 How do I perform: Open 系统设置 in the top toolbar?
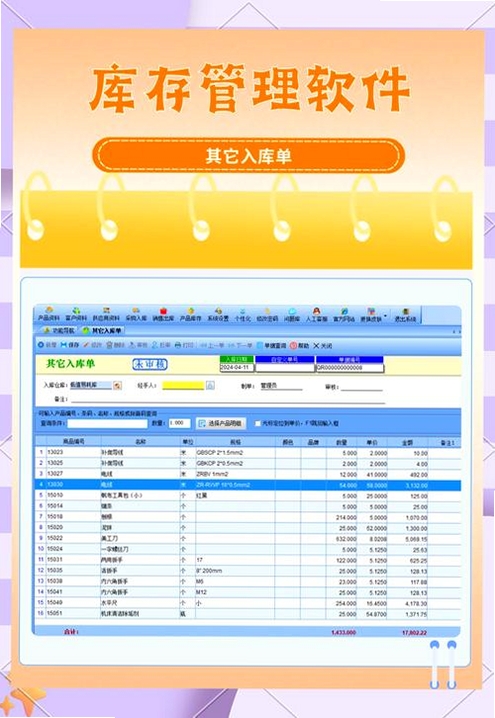pyautogui.click(x=218, y=314)
